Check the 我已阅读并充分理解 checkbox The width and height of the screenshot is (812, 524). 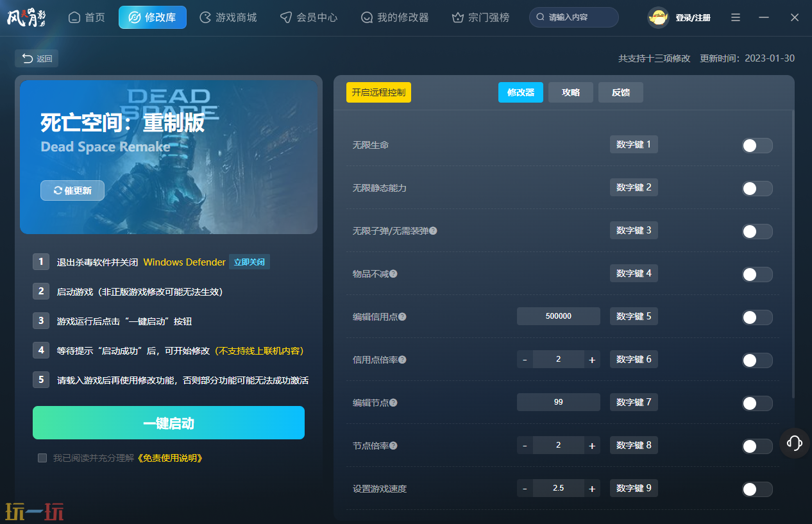coord(42,458)
